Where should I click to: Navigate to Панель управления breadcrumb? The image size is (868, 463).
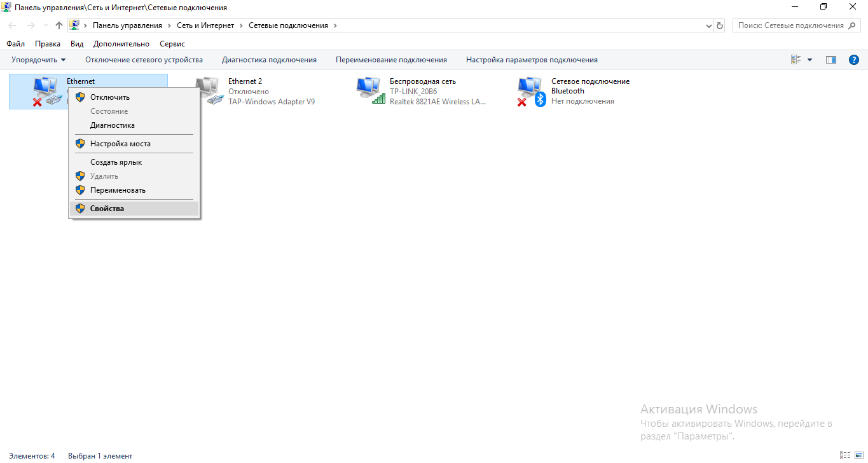[127, 25]
